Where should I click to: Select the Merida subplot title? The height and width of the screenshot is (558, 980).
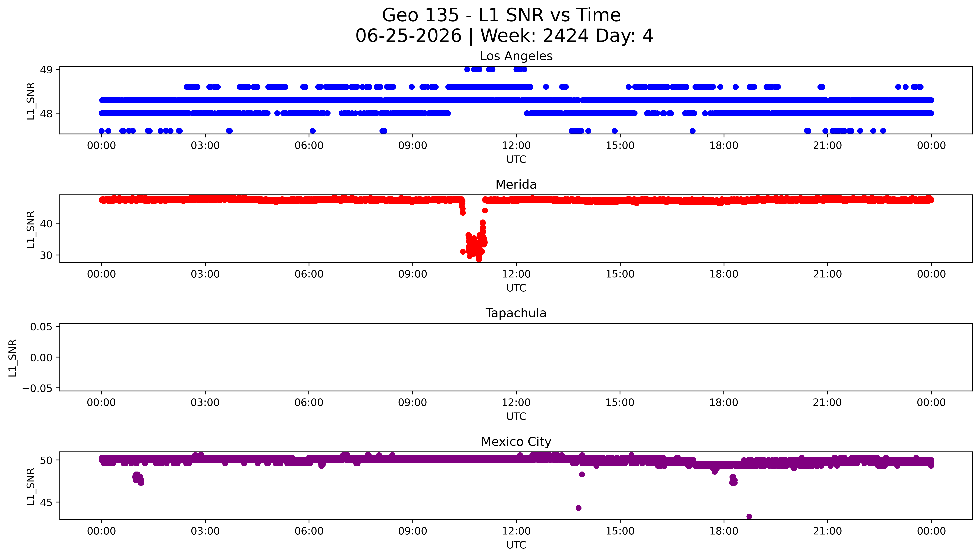(516, 184)
